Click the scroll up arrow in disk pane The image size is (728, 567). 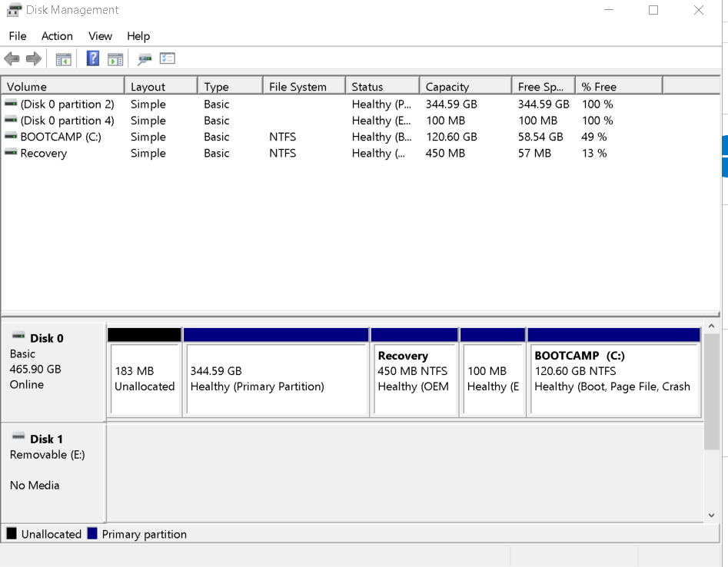711,327
